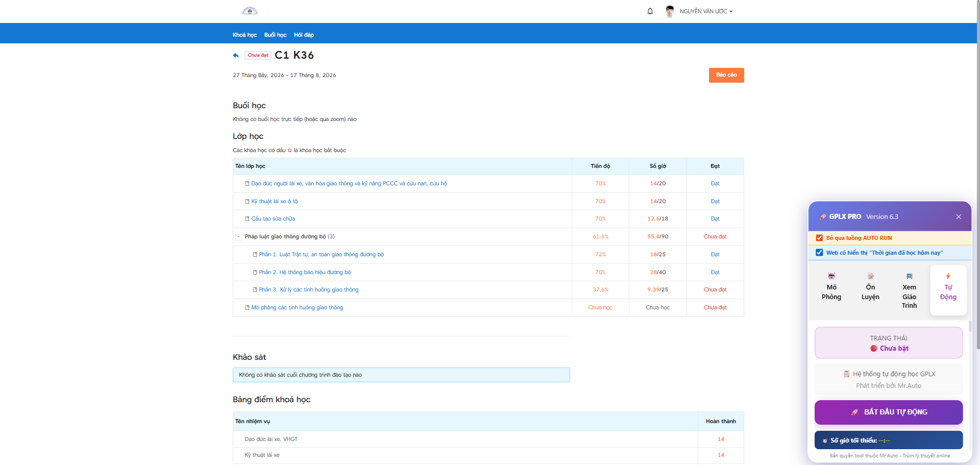Click document icon beside Mô phỏng các tình huống
980x465 pixels.
click(x=248, y=308)
